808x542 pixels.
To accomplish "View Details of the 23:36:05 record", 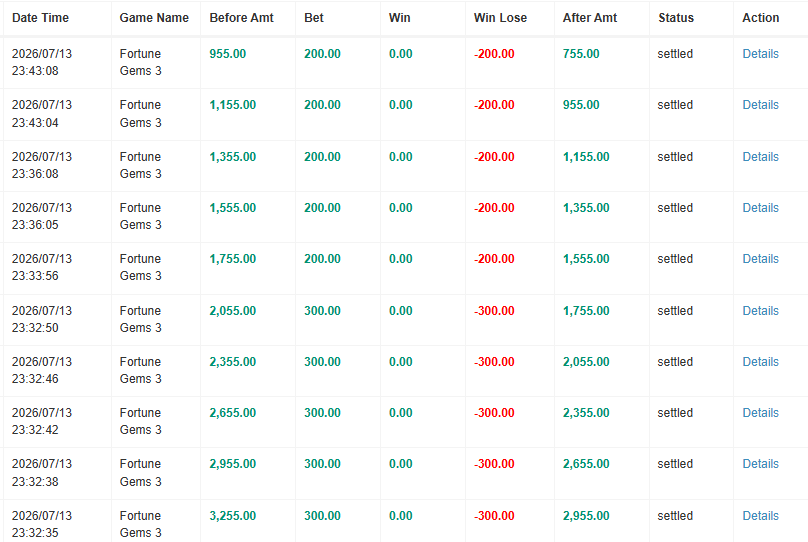I will (x=760, y=208).
